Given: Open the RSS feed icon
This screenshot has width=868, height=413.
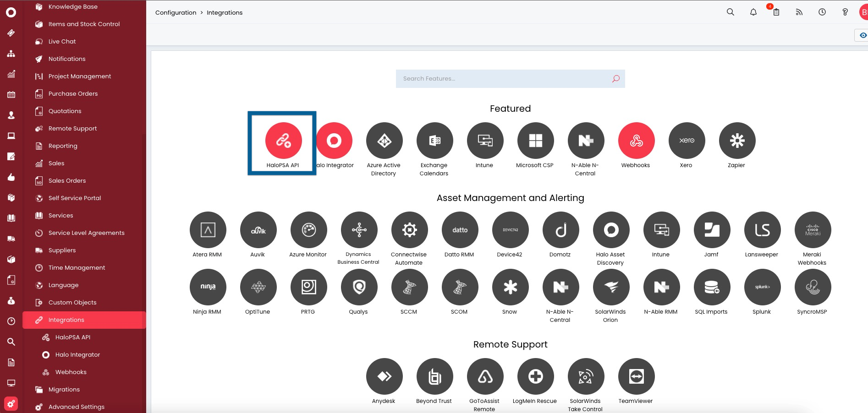Looking at the screenshot, I should click(799, 12).
